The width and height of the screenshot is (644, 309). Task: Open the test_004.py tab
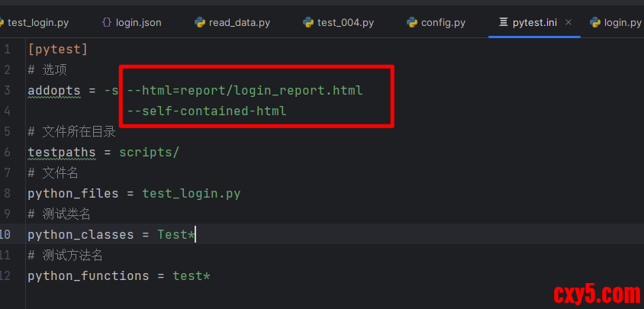click(346, 22)
